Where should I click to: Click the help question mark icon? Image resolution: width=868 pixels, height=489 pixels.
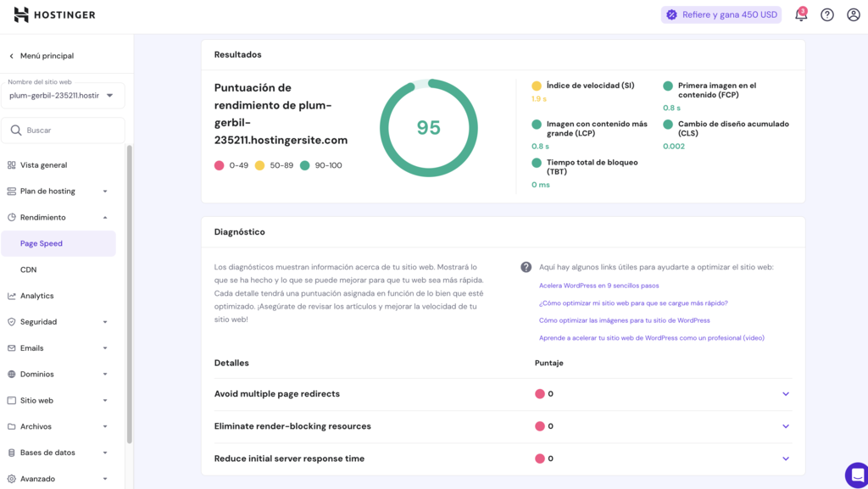coord(826,14)
